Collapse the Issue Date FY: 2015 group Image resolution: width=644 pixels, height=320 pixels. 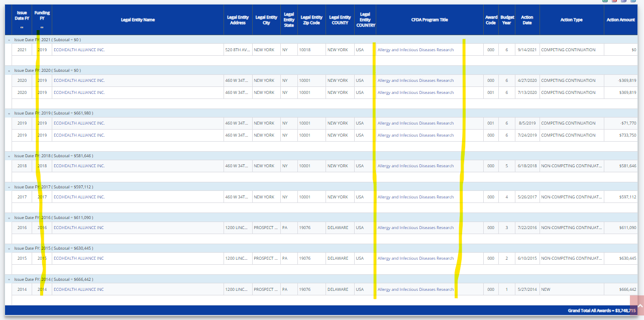pyautogui.click(x=9, y=249)
